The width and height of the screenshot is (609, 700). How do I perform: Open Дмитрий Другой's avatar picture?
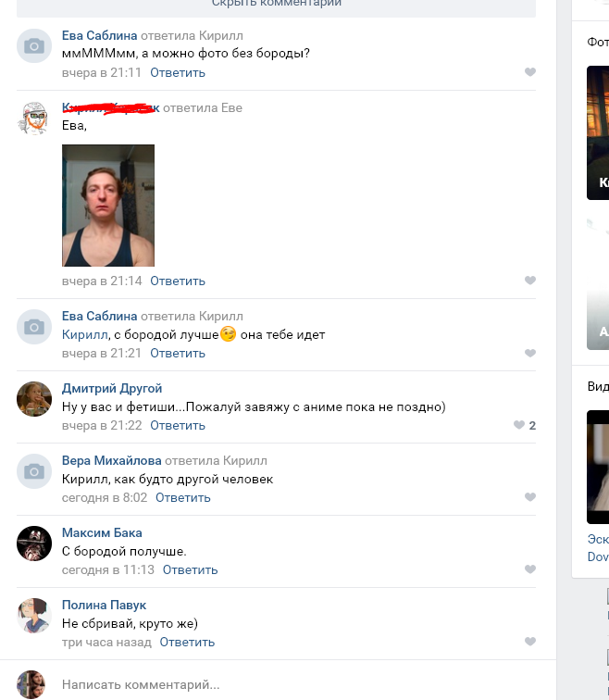(34, 399)
